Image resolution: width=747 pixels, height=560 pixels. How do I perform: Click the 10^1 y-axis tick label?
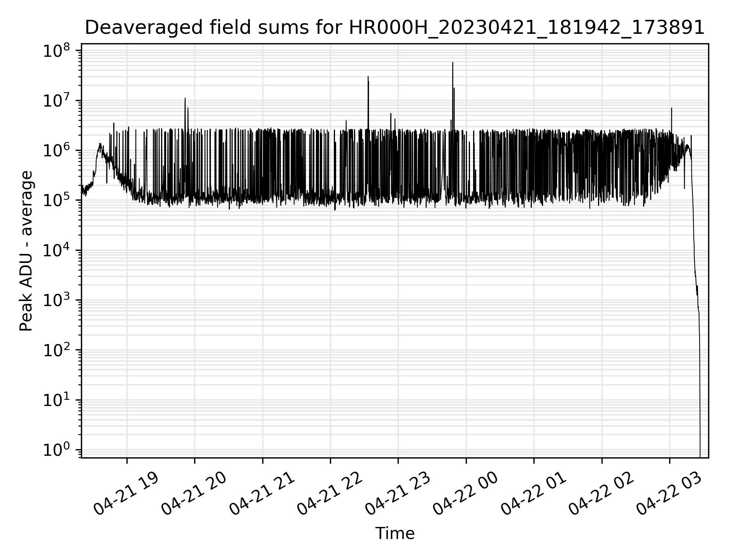[x=56, y=400]
